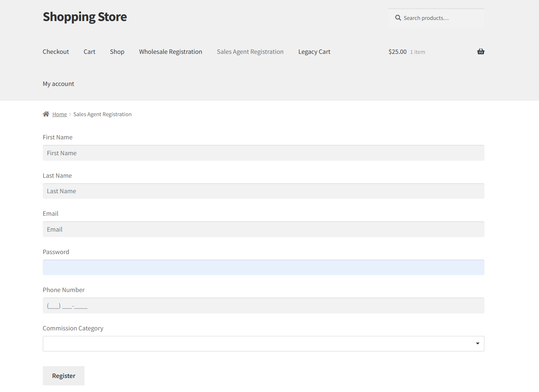This screenshot has width=539, height=392.
Task: Open Wholesale Registration page
Action: point(171,52)
